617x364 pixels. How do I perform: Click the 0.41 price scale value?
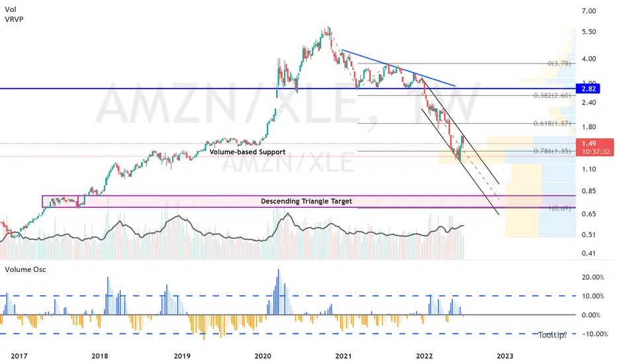(589, 253)
